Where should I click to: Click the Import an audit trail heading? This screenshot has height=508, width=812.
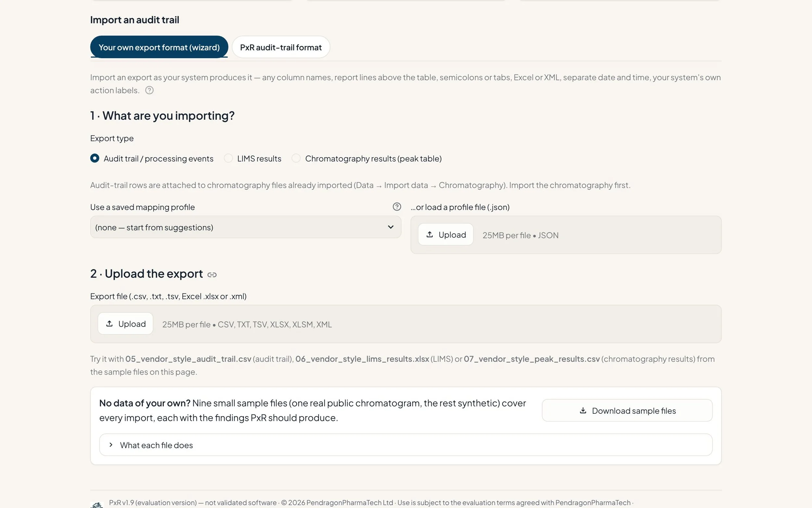[134, 20]
